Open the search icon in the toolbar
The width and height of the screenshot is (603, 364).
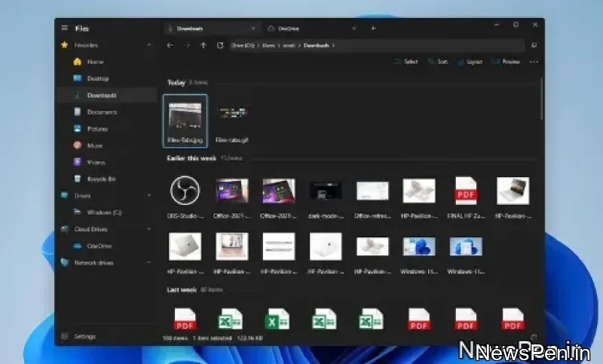pos(534,45)
